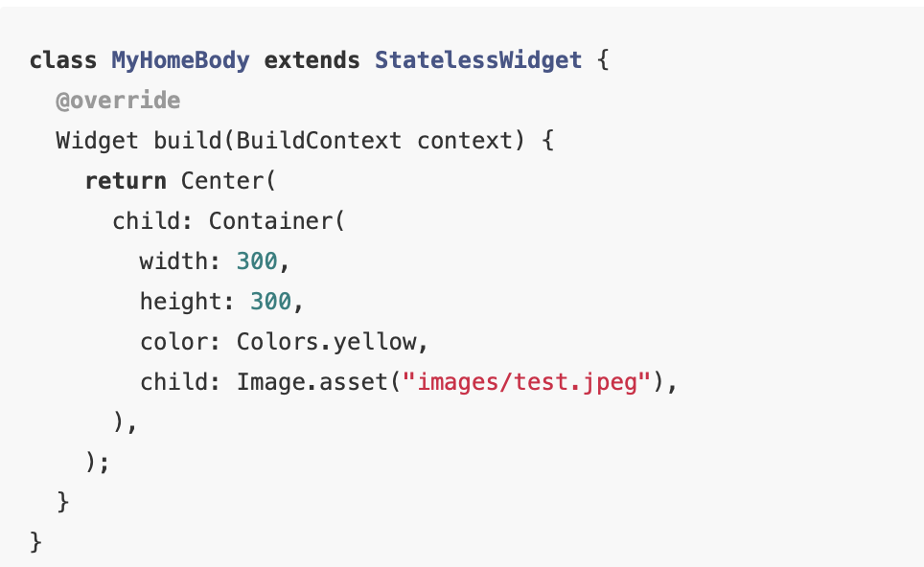Click the @override annotation
Viewport: 924px width, 567px height.
[118, 101]
